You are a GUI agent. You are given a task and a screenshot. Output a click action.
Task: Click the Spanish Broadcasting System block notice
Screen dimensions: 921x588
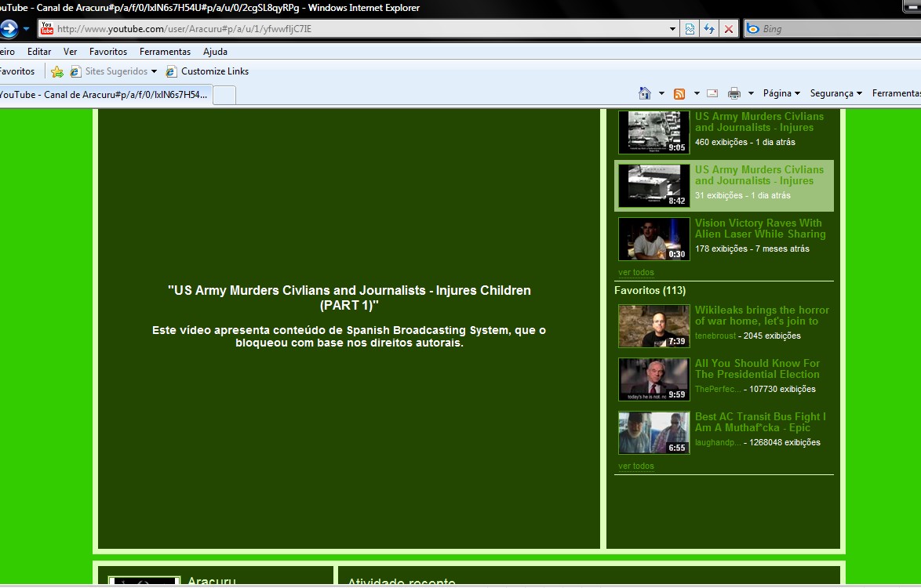(x=349, y=336)
